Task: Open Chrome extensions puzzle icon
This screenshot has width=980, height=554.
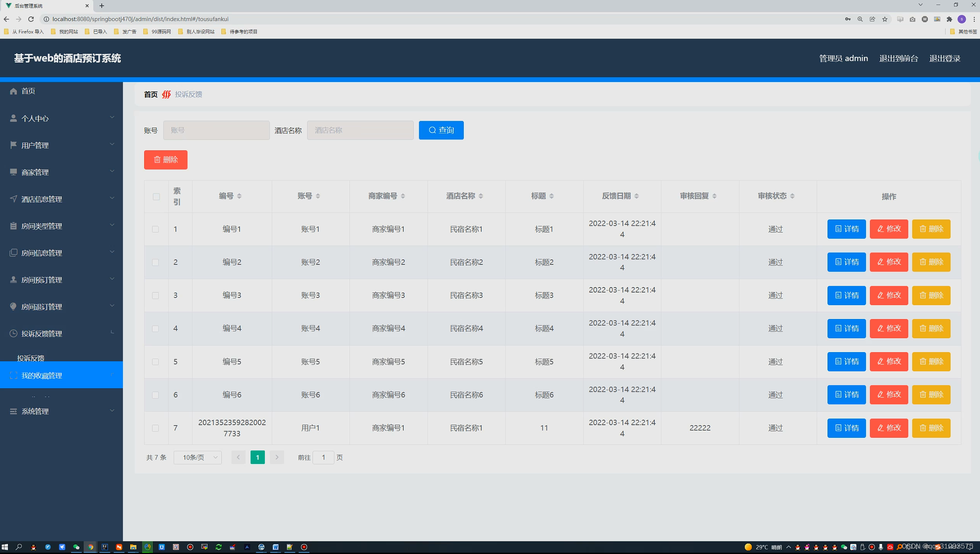Action: coord(949,19)
